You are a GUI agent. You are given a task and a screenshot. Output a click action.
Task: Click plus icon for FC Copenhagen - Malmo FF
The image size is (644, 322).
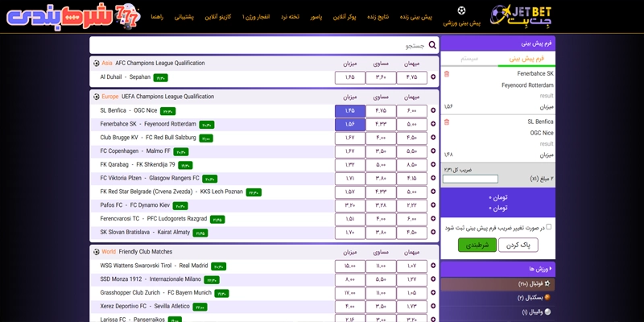click(433, 151)
